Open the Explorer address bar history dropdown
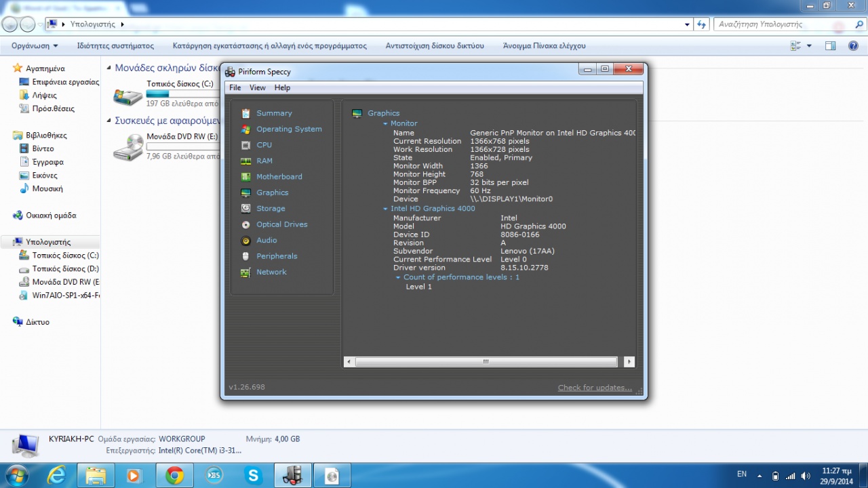This screenshot has height=488, width=868. coord(687,24)
